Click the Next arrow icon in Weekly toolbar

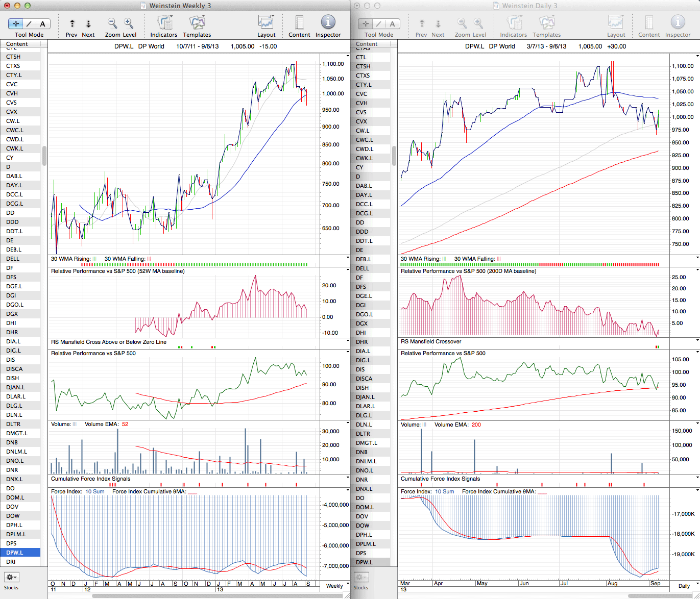click(88, 23)
